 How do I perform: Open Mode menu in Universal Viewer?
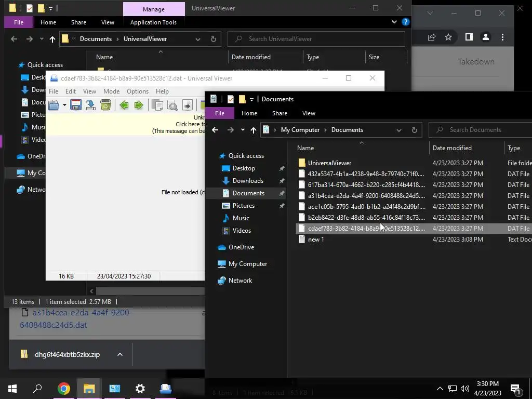111,91
